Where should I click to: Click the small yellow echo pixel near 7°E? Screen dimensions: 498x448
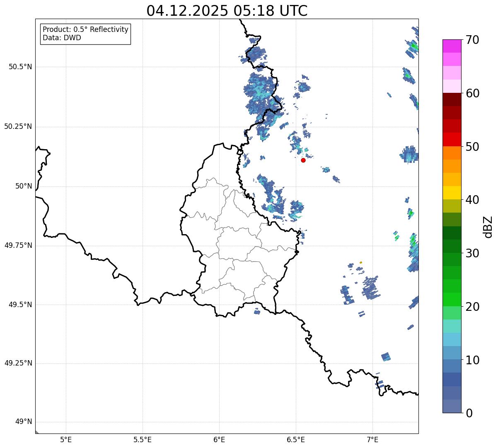(361, 262)
